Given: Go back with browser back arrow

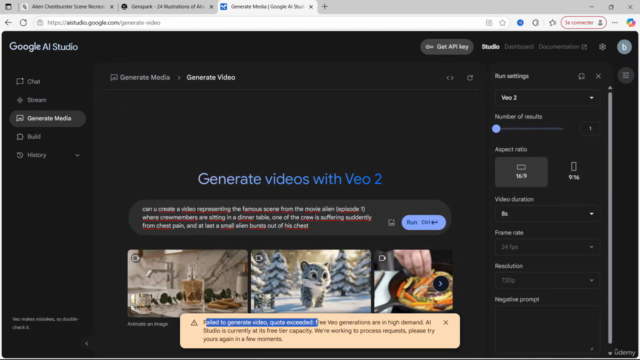Looking at the screenshot, I should click(8, 23).
